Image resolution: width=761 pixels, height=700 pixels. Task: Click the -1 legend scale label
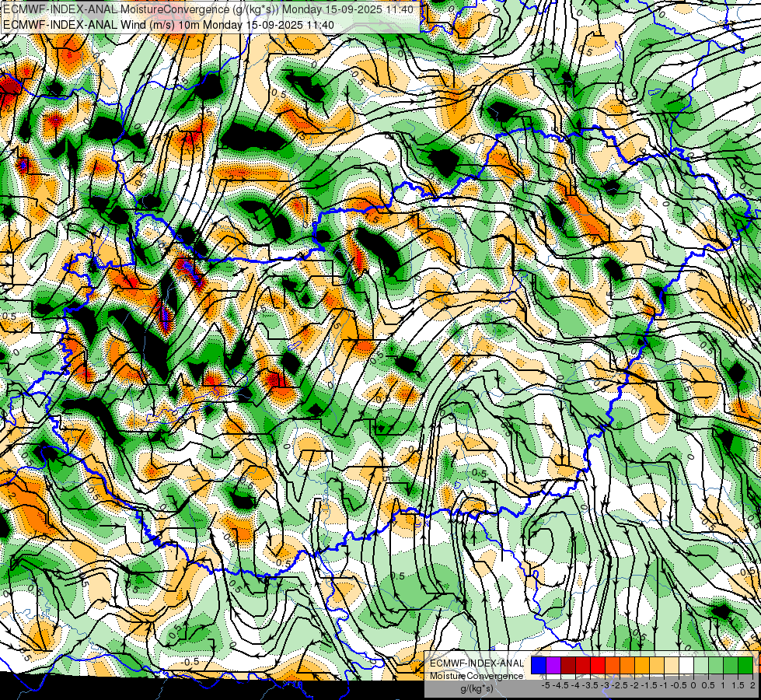tap(664, 685)
